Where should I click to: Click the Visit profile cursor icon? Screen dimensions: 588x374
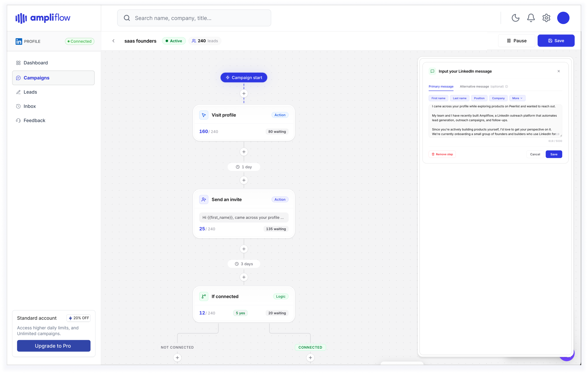pyautogui.click(x=204, y=115)
